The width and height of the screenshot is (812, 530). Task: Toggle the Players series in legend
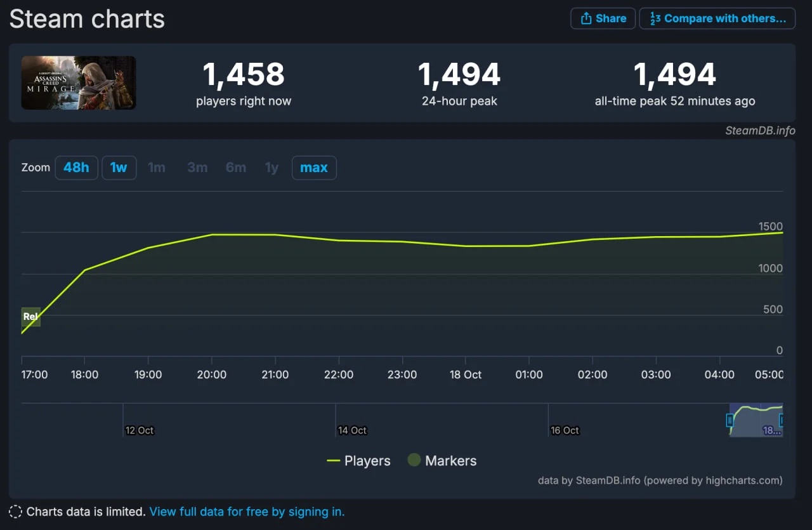(x=358, y=461)
